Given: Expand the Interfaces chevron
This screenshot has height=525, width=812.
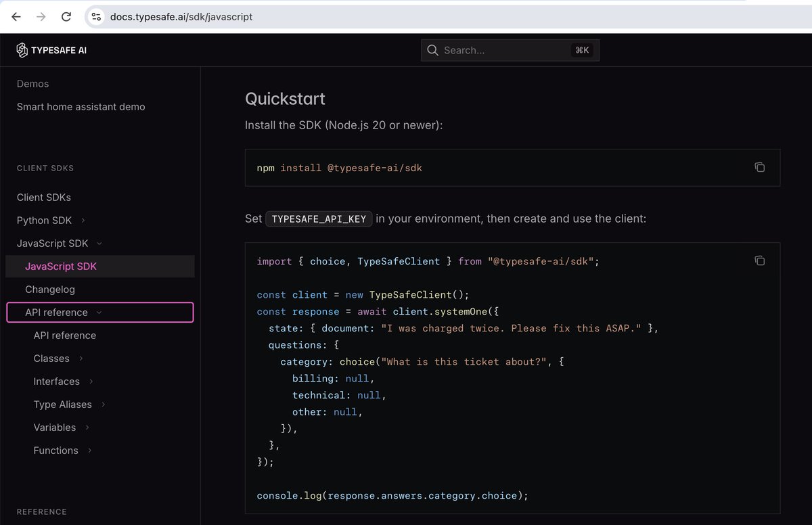Looking at the screenshot, I should (x=91, y=382).
